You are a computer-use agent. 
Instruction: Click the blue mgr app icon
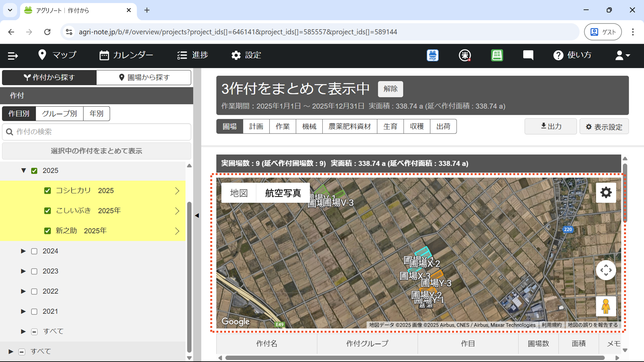click(432, 55)
